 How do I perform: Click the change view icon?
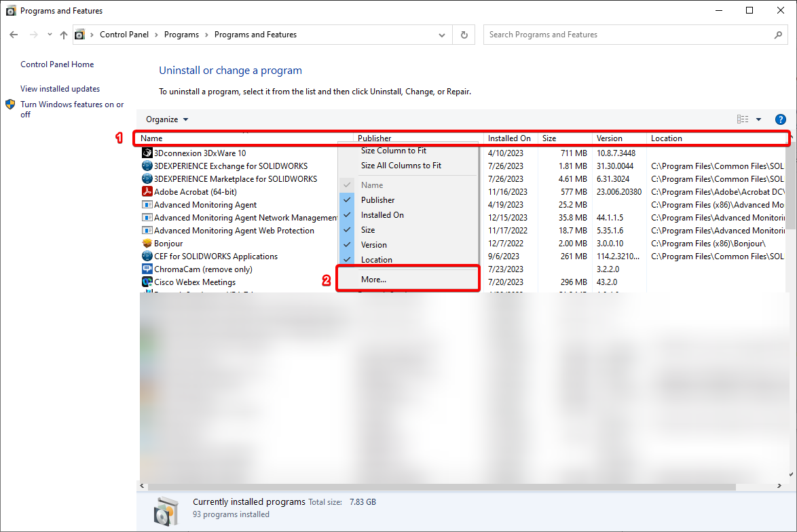pyautogui.click(x=743, y=119)
